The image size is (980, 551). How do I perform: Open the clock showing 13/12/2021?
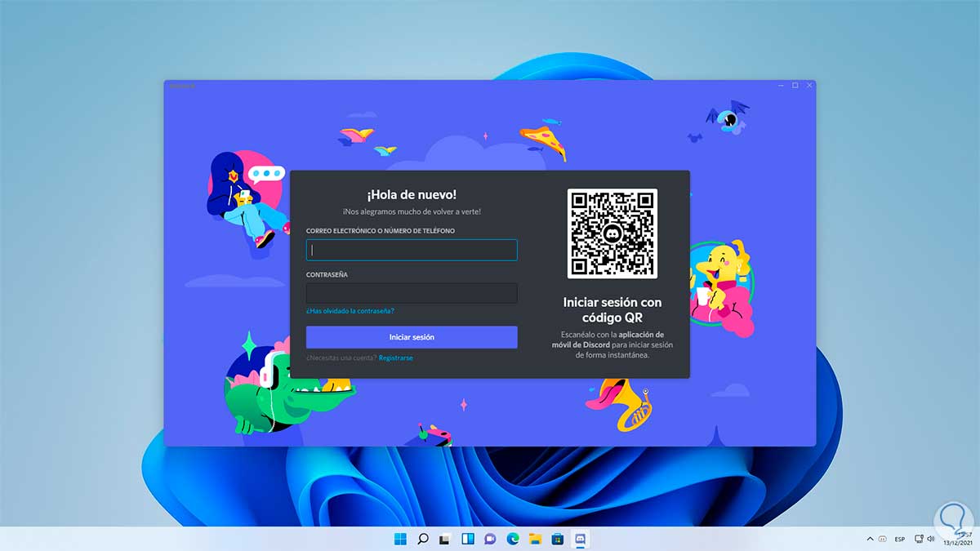pos(958,539)
